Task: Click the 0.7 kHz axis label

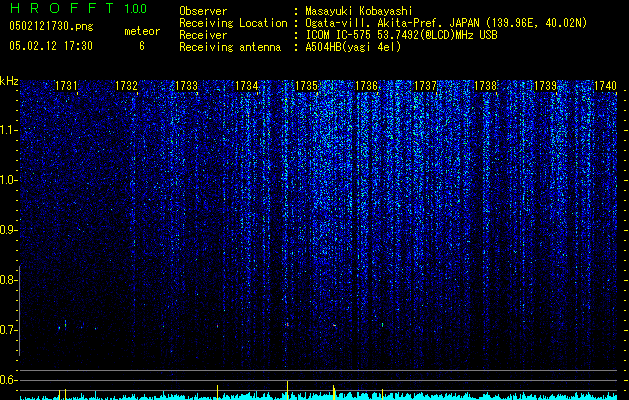Action: (8, 330)
